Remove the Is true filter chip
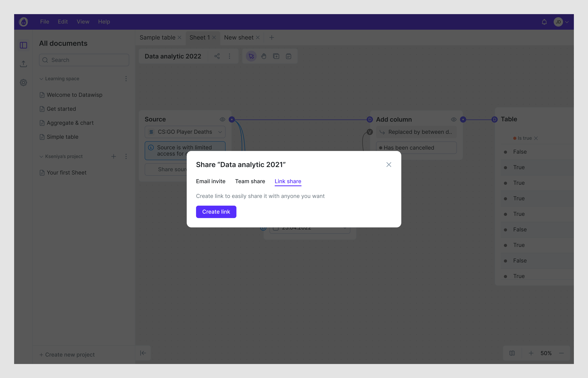Viewport: 588px width, 378px height. point(536,138)
